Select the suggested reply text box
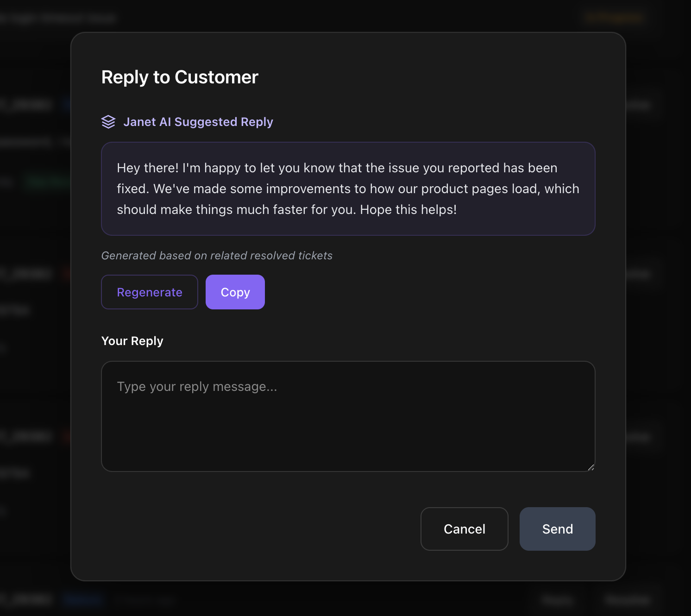Viewport: 691px width, 616px height. coord(348,189)
